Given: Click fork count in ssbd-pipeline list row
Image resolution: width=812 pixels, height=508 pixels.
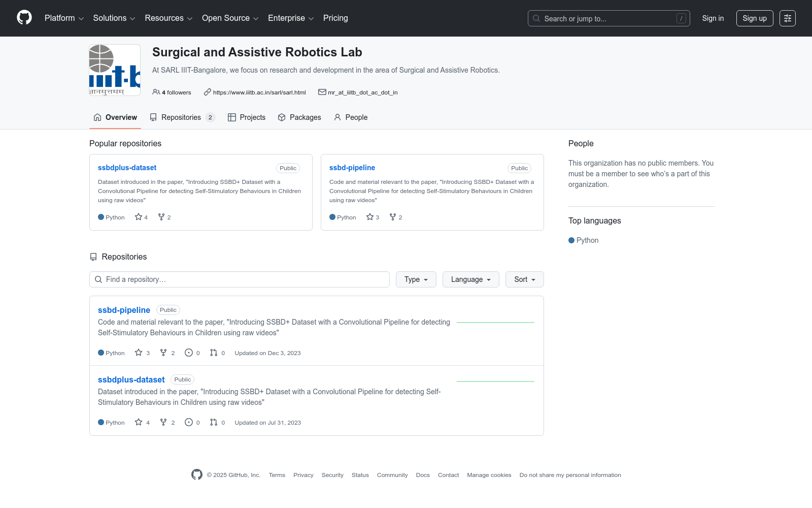Looking at the screenshot, I should pos(167,353).
